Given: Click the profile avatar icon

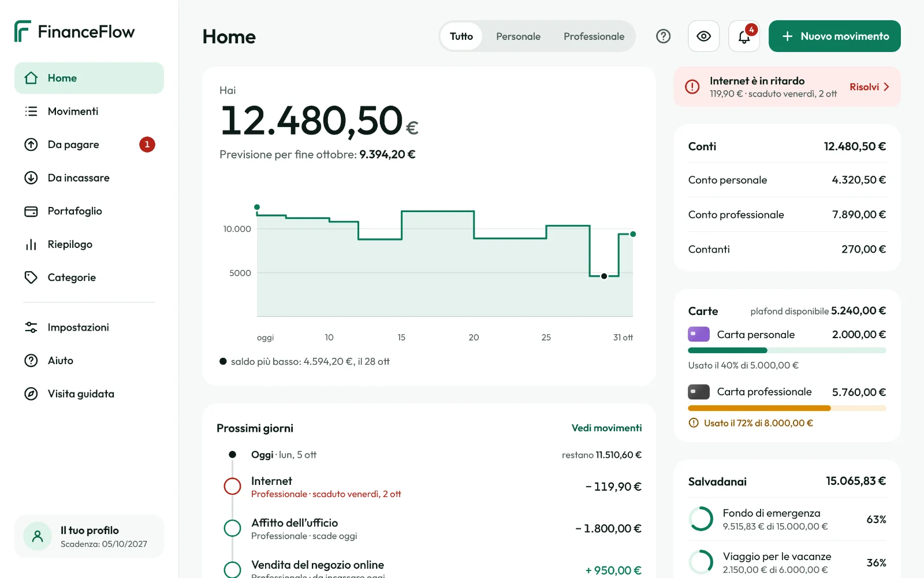Looking at the screenshot, I should pos(38,536).
